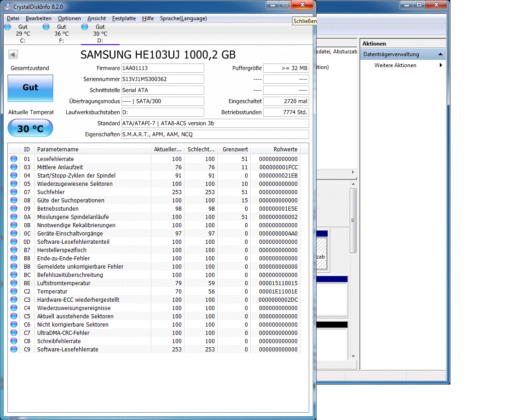530x420 pixels.
Task: Sort by Rohwerte column header
Action: pos(275,149)
